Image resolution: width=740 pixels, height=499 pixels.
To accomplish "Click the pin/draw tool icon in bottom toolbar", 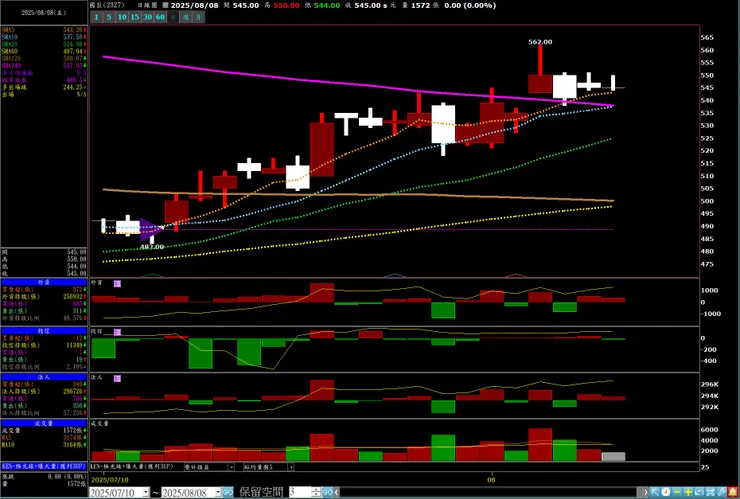I will pos(722,492).
